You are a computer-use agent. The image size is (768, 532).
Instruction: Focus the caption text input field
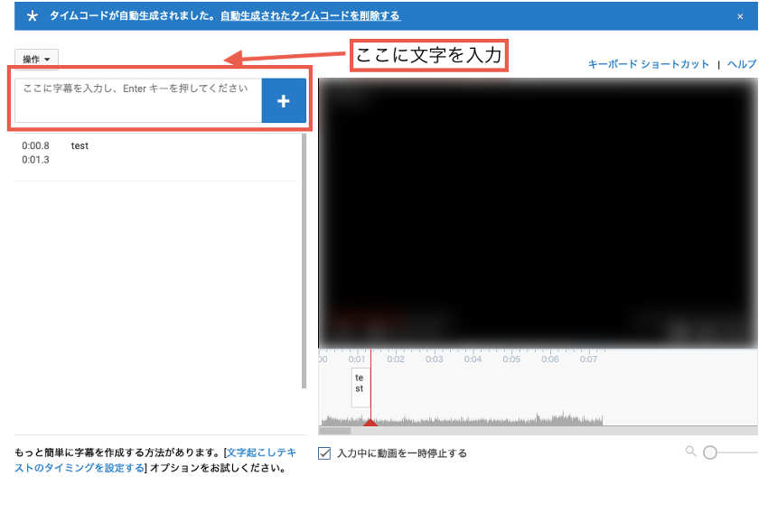(x=138, y=101)
